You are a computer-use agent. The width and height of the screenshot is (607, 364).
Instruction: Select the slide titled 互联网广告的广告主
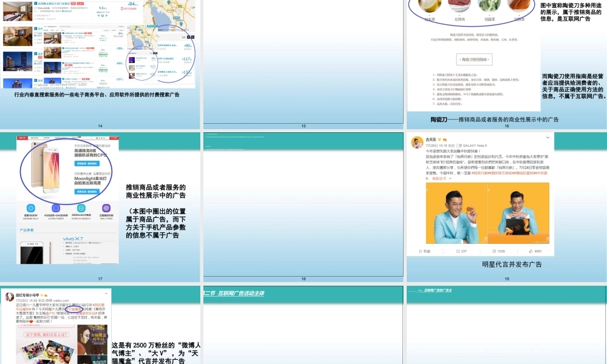(507, 325)
